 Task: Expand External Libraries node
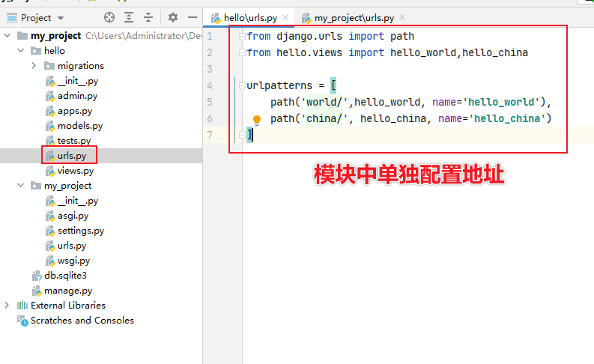pos(7,306)
